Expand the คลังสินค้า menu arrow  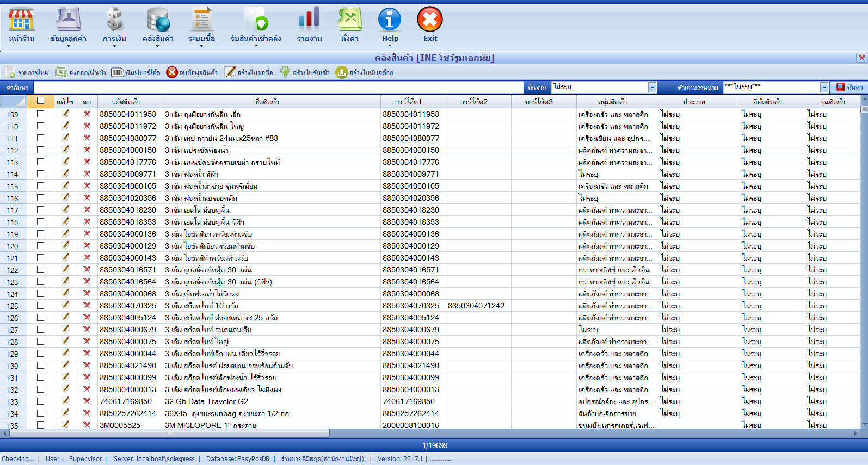(158, 46)
